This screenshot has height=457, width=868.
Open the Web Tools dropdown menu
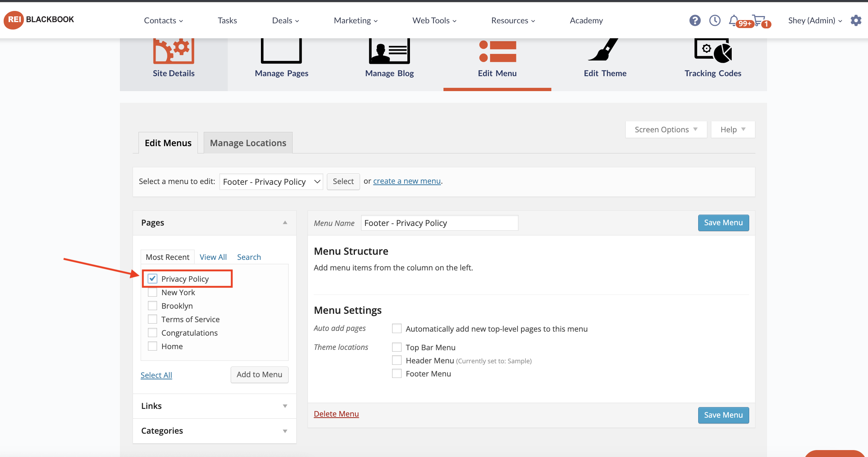click(x=434, y=20)
